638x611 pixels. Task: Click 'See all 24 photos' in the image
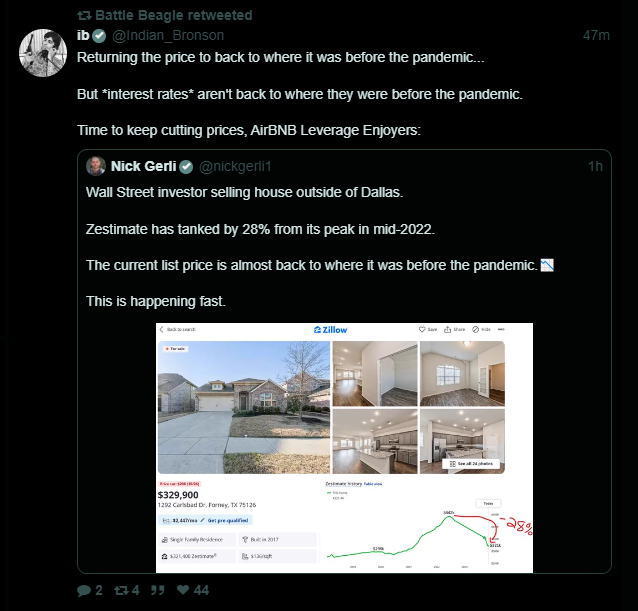click(x=471, y=463)
